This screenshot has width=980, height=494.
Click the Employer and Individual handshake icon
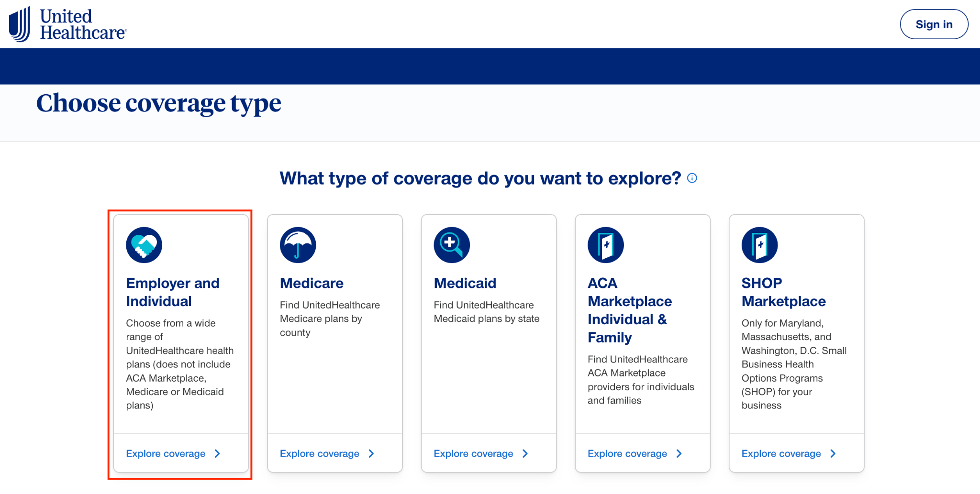coord(144,245)
